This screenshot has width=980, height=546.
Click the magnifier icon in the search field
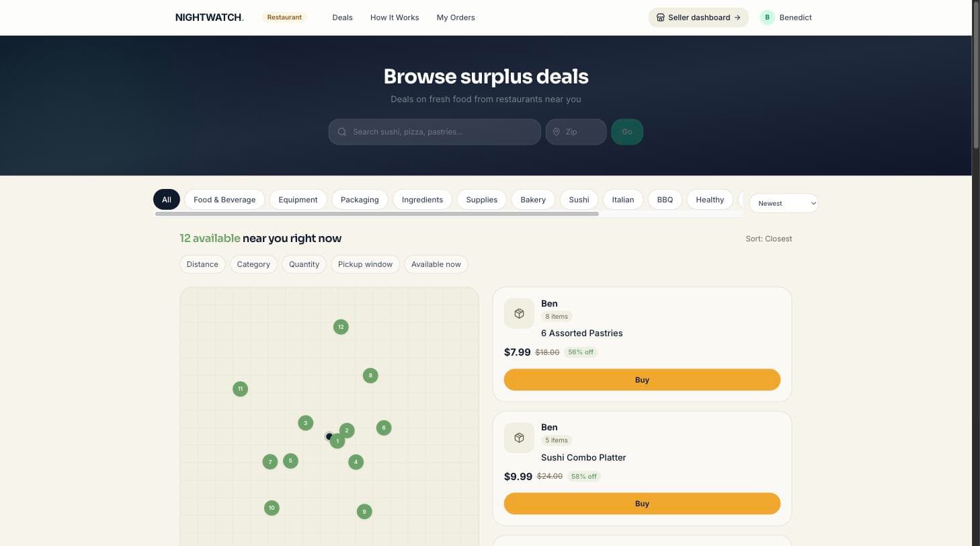click(x=342, y=132)
